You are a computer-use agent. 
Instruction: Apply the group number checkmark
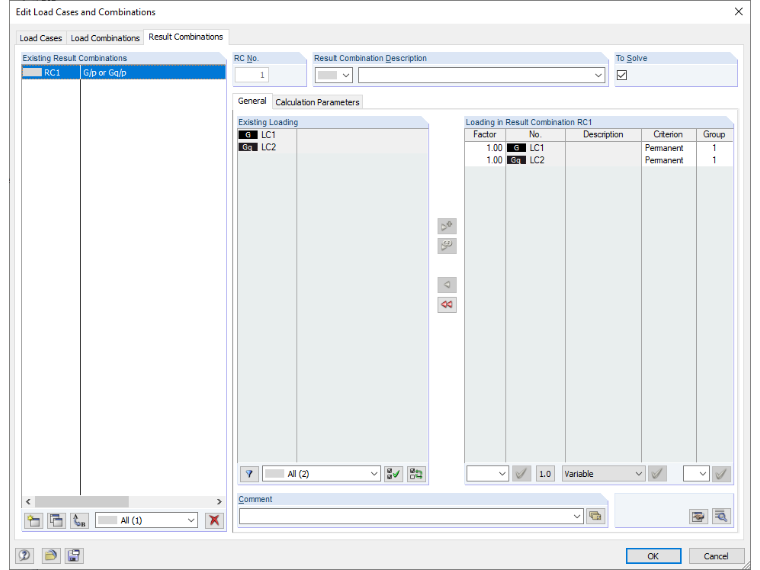(x=721, y=474)
